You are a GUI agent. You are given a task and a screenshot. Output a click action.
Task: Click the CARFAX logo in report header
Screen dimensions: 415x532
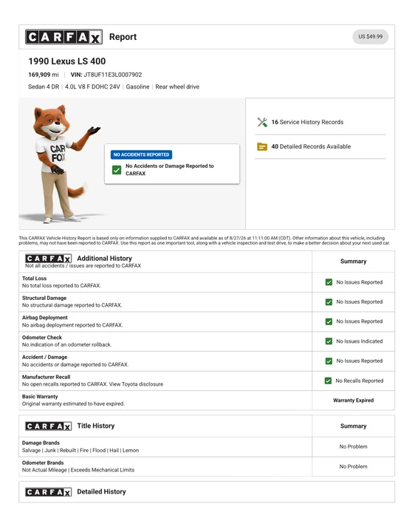[x=64, y=37]
